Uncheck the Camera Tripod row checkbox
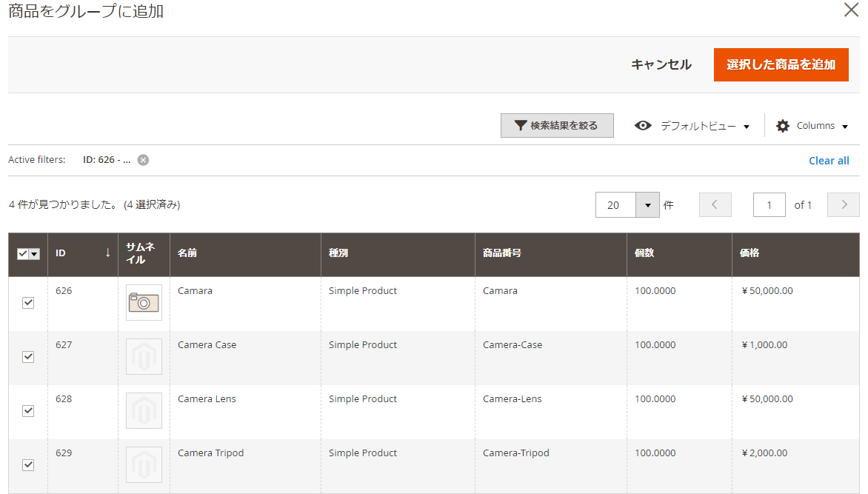Screen dimensions: 868x494 click(27, 464)
